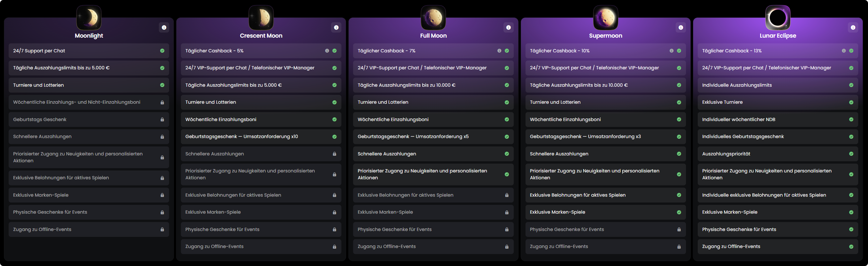868x266 pixels.
Task: Click 'Wöchentliche Einzahlungsboni' in Crescent Moon card
Action: (x=221, y=120)
